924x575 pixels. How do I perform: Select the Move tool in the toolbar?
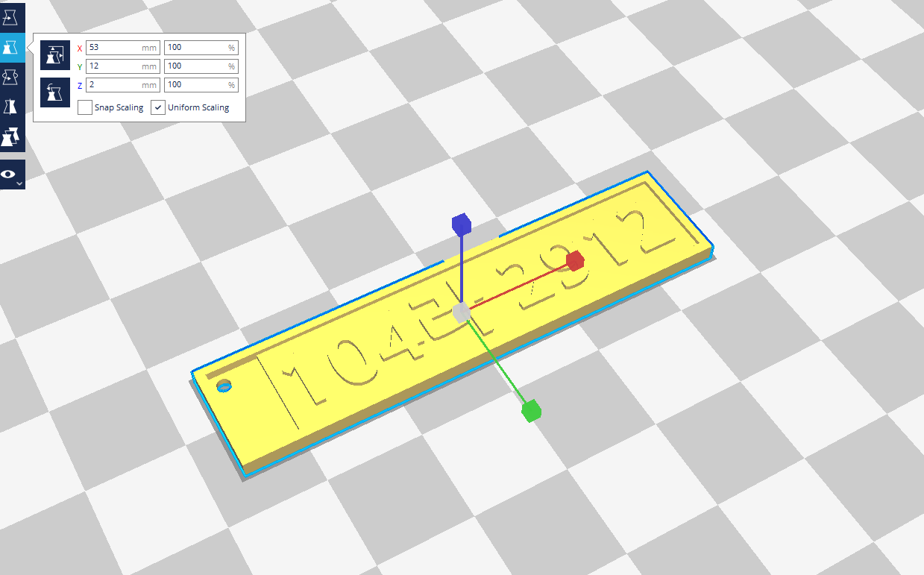(10, 17)
